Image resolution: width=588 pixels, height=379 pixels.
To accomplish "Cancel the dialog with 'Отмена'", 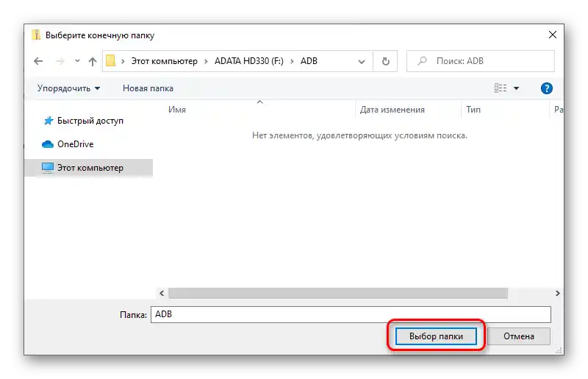I will [519, 336].
